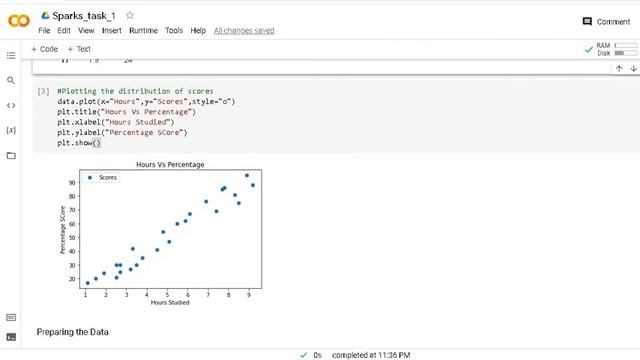
Task: Open RAM and Disk resource indicator
Action: [616, 49]
